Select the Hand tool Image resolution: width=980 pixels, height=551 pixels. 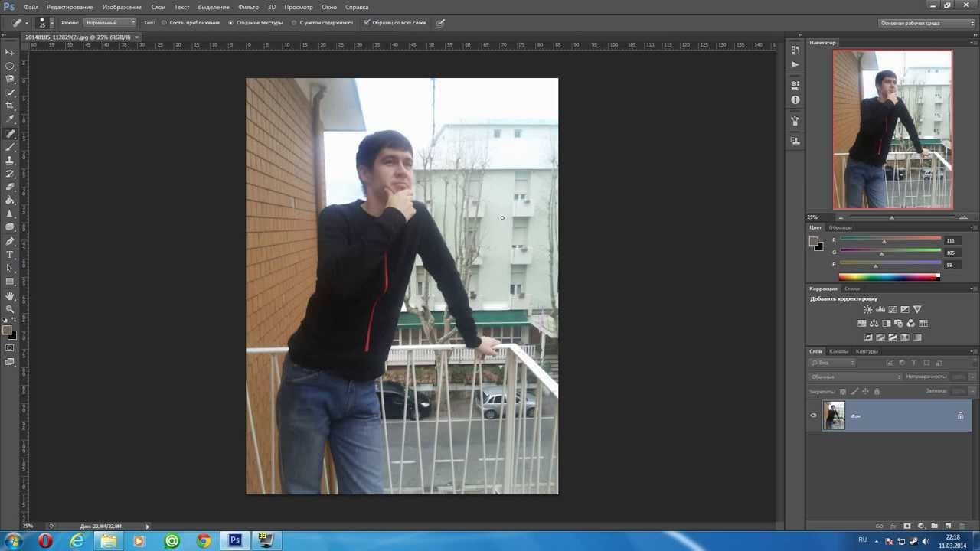(10, 296)
